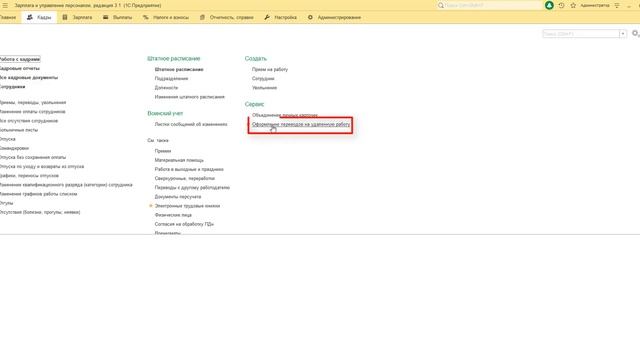Click the Администратор user name
Viewport: 640px width, 360px height.
coord(595,5)
